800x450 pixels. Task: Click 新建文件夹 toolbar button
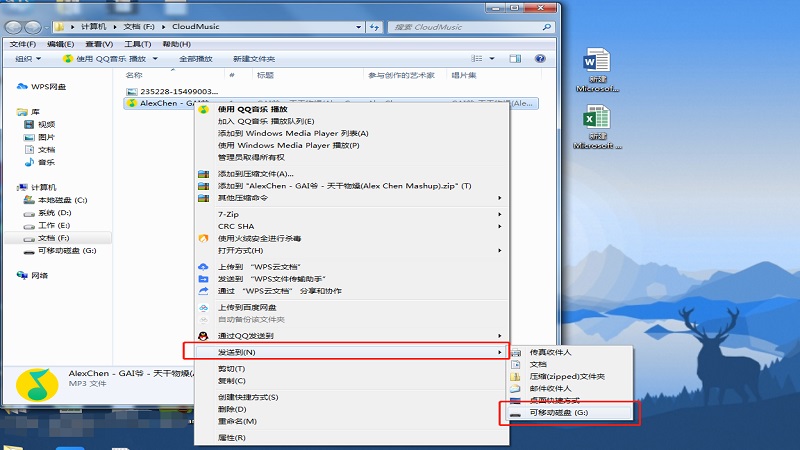tap(254, 59)
